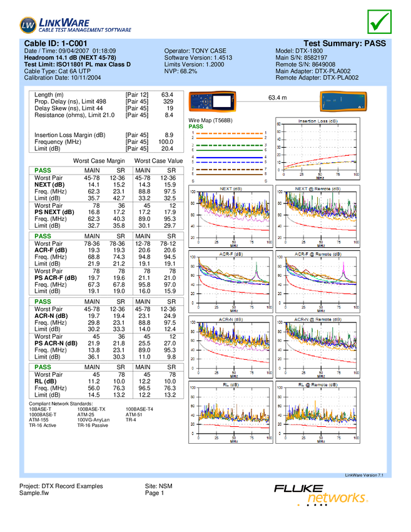The height and width of the screenshot is (532, 411).
Task: Click the LinkWare LW logo icon
Action: coord(28,25)
